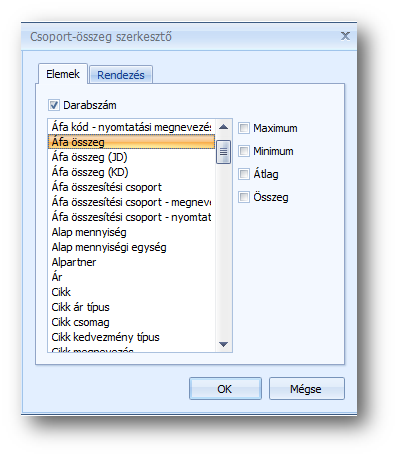Image resolution: width=399 pixels, height=458 pixels.
Task: Select 'Cikk kedvezmény típus' in list
Action: pos(131,337)
